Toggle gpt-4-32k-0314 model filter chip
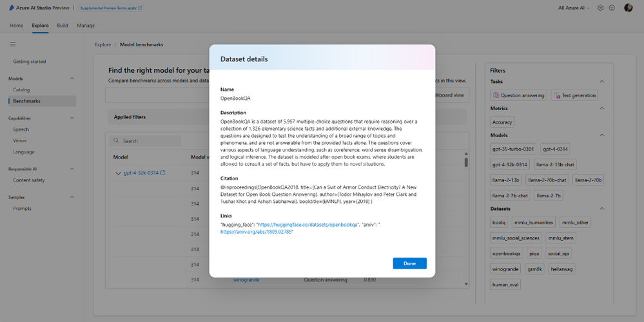This screenshot has width=644, height=322. pyautogui.click(x=510, y=164)
